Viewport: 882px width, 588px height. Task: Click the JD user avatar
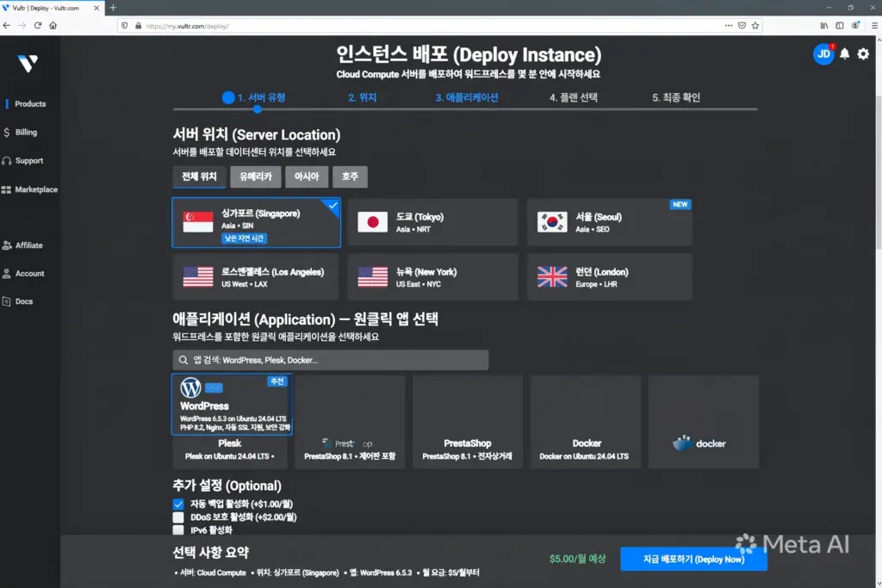[823, 54]
